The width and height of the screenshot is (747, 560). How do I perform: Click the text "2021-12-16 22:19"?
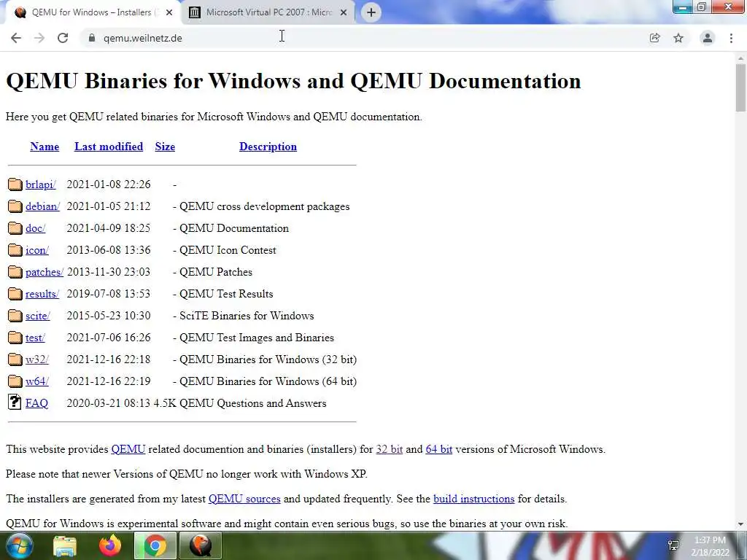tap(109, 381)
